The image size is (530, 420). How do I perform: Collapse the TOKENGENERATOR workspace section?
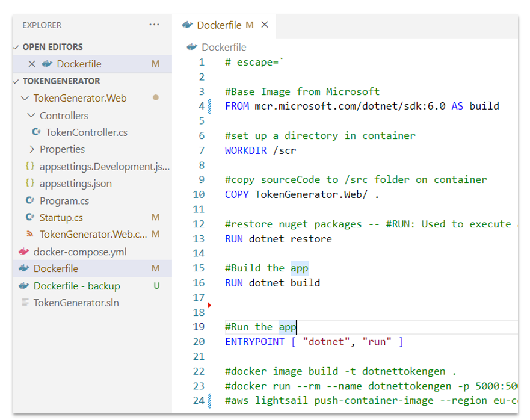point(16,81)
